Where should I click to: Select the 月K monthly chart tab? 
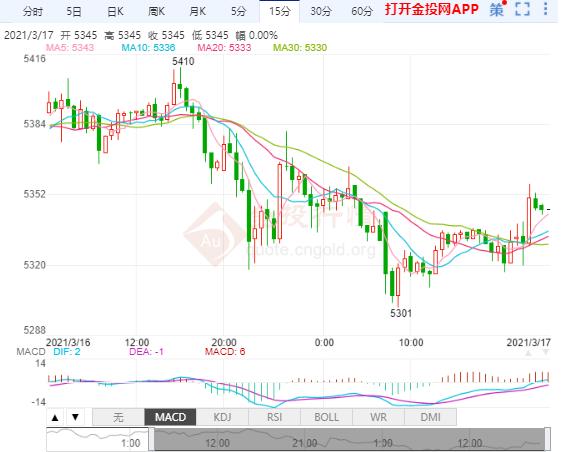(197, 11)
